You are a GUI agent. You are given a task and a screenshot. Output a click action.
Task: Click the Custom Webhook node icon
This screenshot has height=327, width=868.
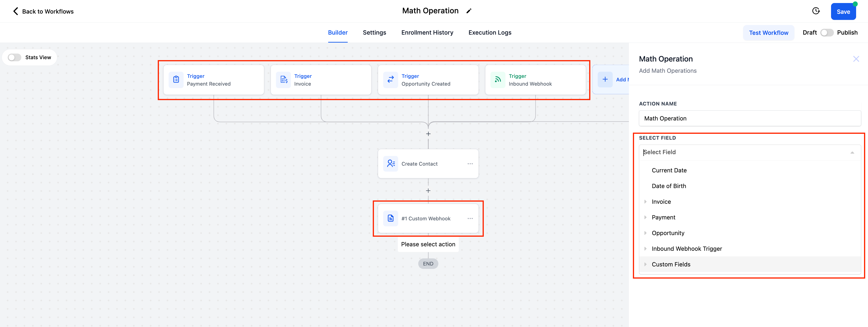(x=391, y=218)
